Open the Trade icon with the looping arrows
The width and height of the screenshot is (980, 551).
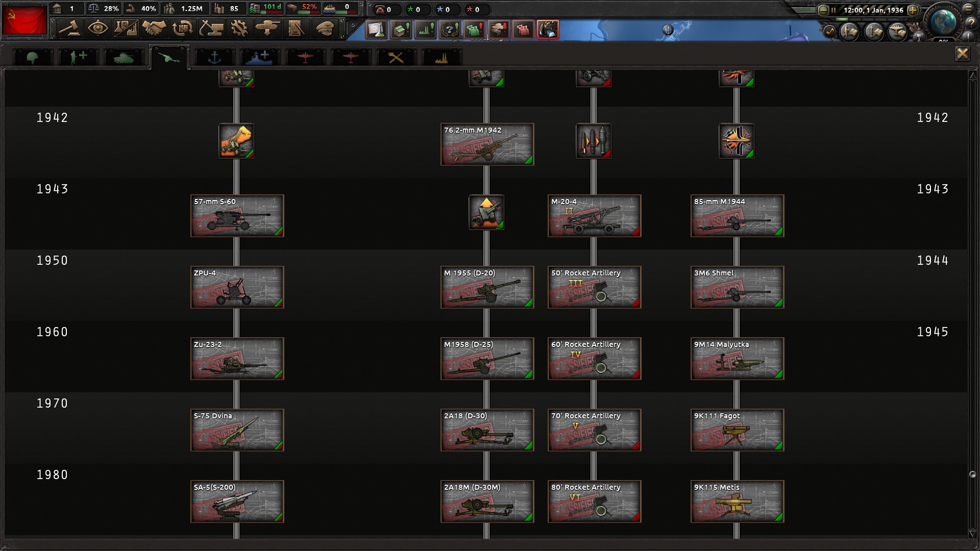(x=182, y=29)
